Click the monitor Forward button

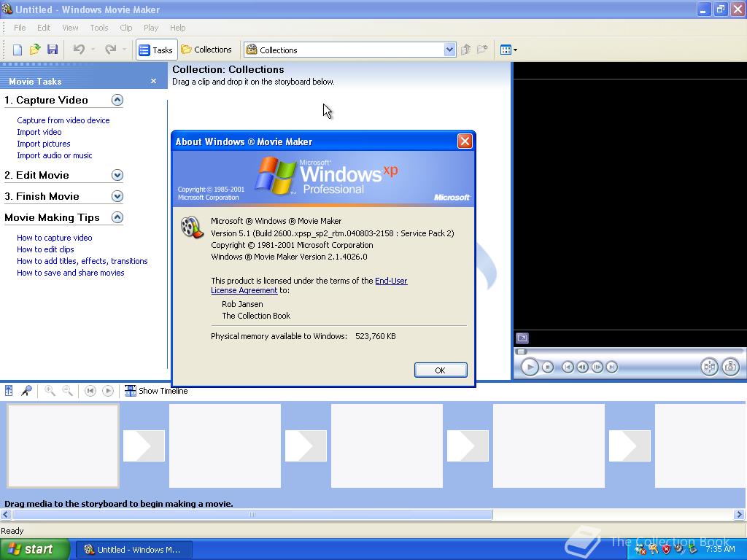point(612,367)
